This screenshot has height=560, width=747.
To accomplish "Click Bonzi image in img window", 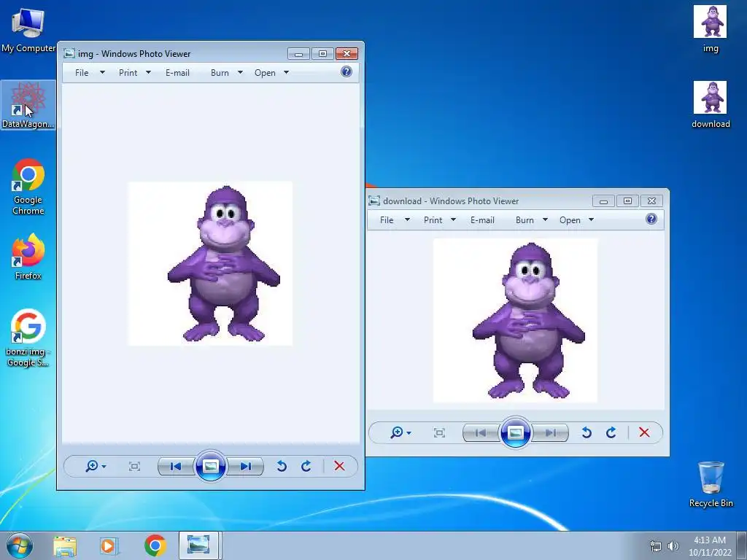I will (x=210, y=263).
